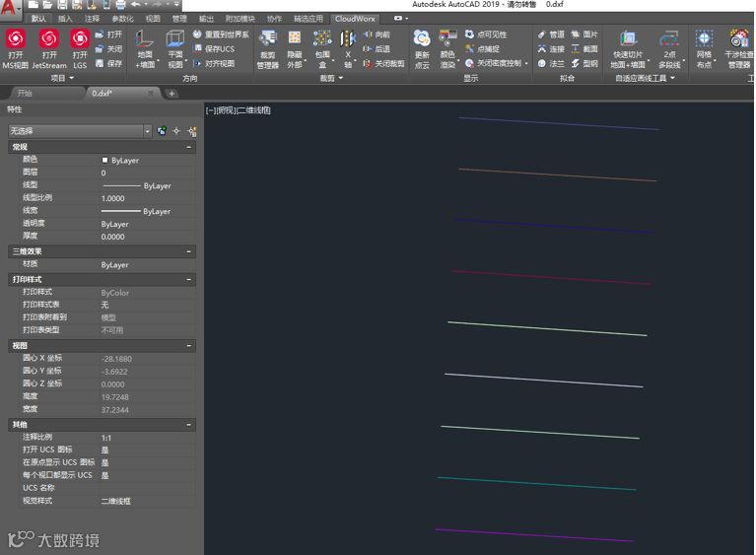Image resolution: width=756 pixels, height=555 pixels.
Task: Select the 2点多段线 tool
Action: coord(669,49)
